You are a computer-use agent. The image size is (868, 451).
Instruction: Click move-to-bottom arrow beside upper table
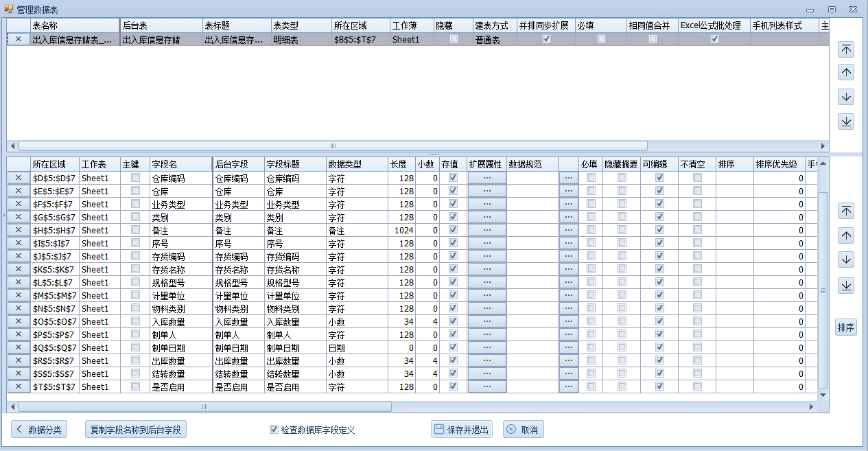click(846, 122)
